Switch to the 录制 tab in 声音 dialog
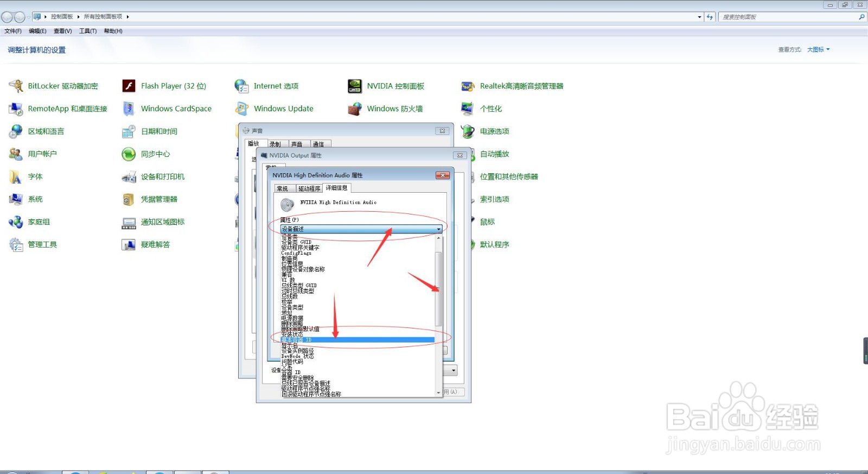This screenshot has height=474, width=868. point(276,144)
